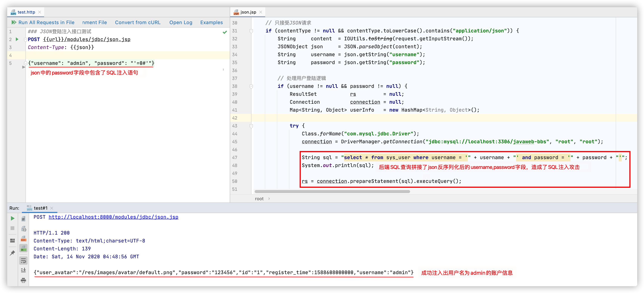Click the 'Run:' label of the Run panel

[x=14, y=208]
